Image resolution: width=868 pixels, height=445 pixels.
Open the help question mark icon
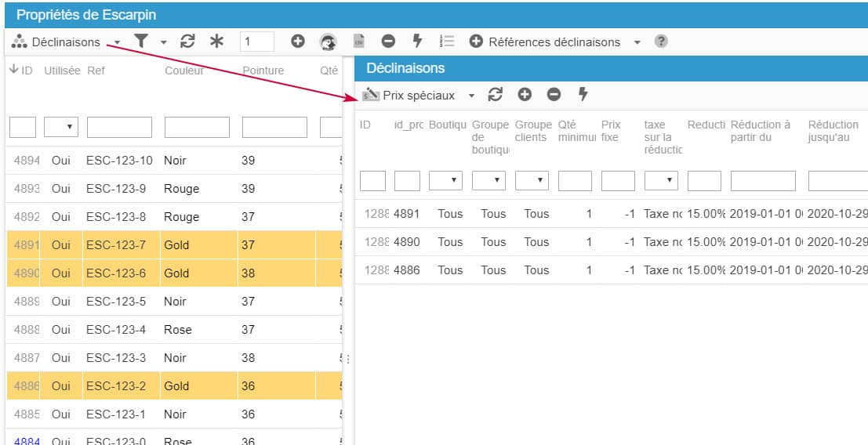(661, 42)
